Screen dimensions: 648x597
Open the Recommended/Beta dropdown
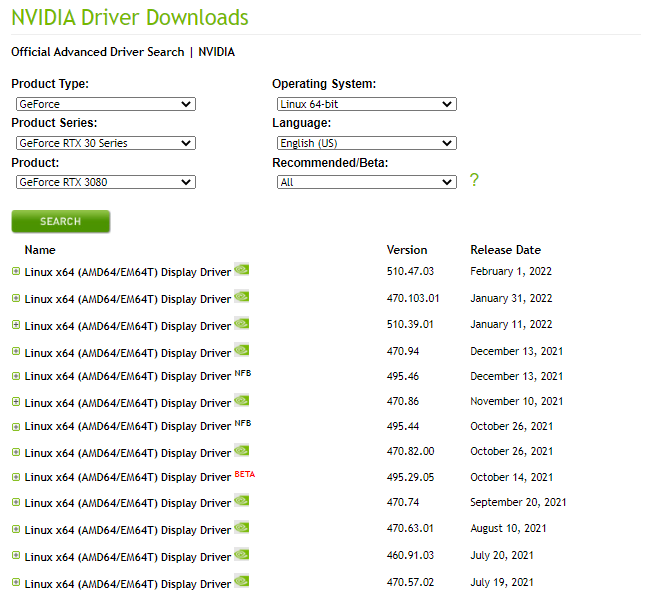coord(367,182)
